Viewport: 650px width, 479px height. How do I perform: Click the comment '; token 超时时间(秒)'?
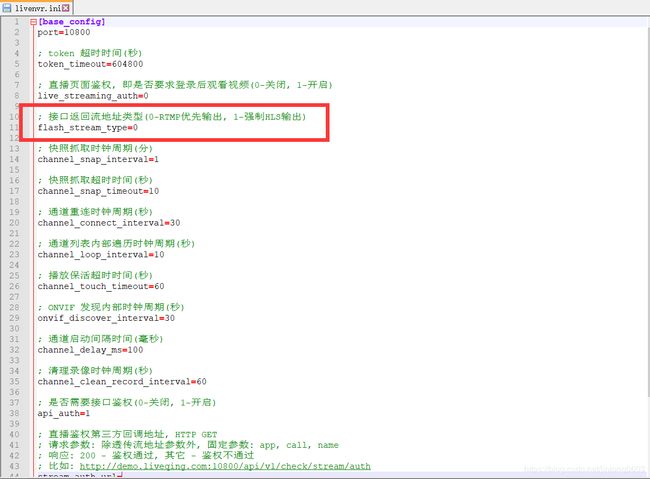90,53
